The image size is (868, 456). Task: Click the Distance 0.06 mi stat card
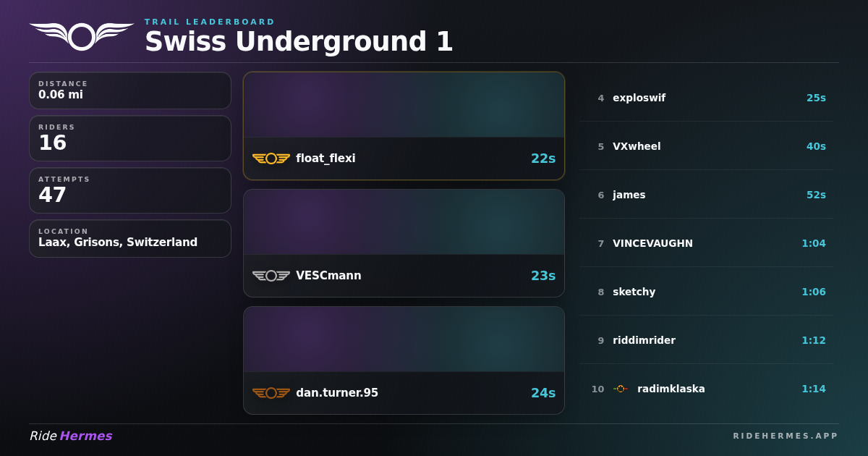[x=130, y=90]
